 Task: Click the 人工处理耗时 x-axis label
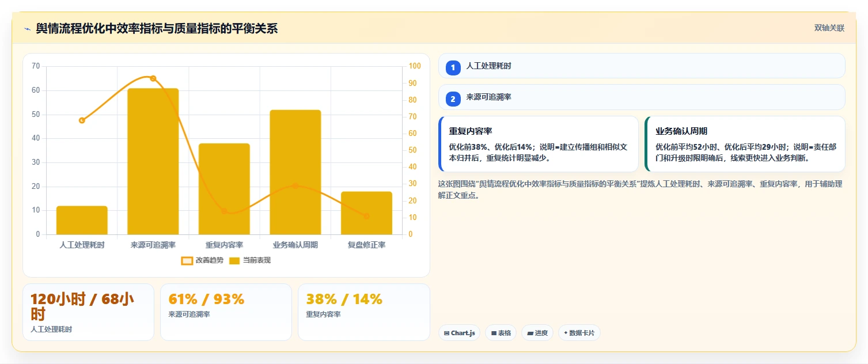point(82,245)
